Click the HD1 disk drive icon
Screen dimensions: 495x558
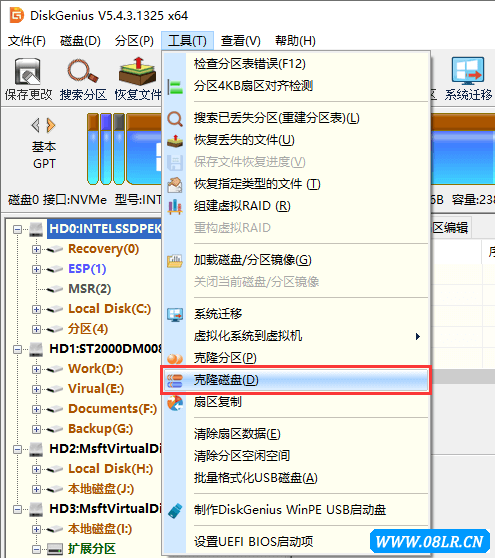click(x=36, y=349)
